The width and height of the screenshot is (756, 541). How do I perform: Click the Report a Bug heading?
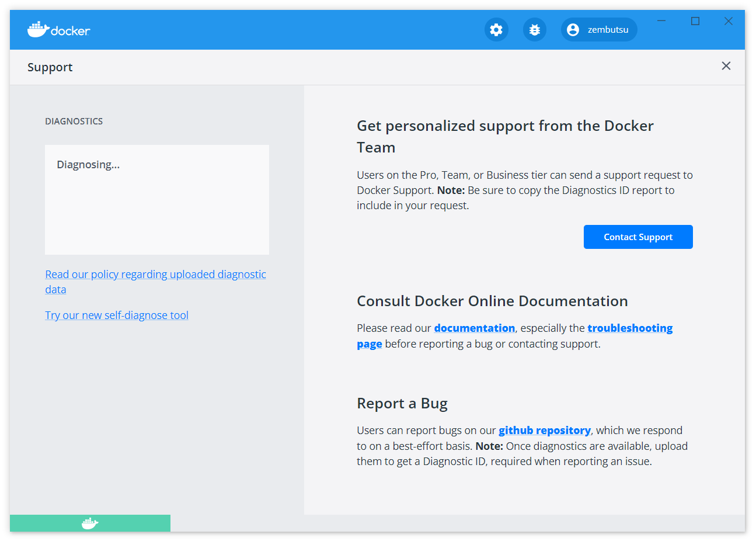click(x=402, y=404)
